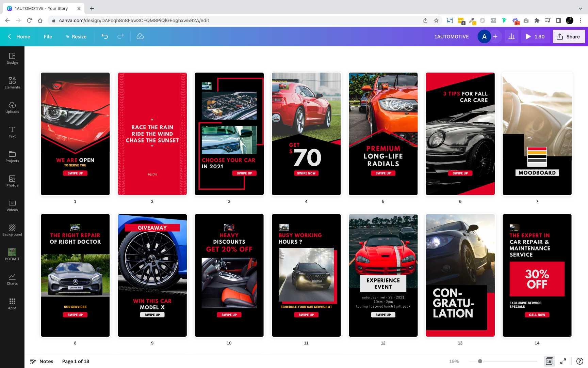
Task: Select the Text tool in sidebar
Action: coord(12,132)
